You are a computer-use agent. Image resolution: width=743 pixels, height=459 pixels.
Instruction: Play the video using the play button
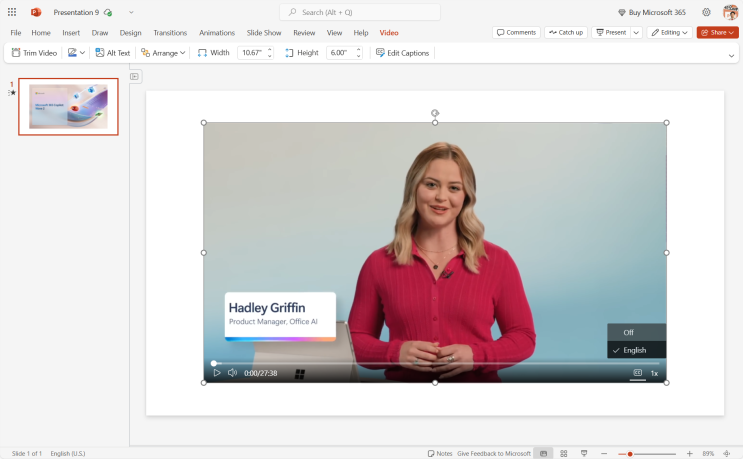[217, 373]
